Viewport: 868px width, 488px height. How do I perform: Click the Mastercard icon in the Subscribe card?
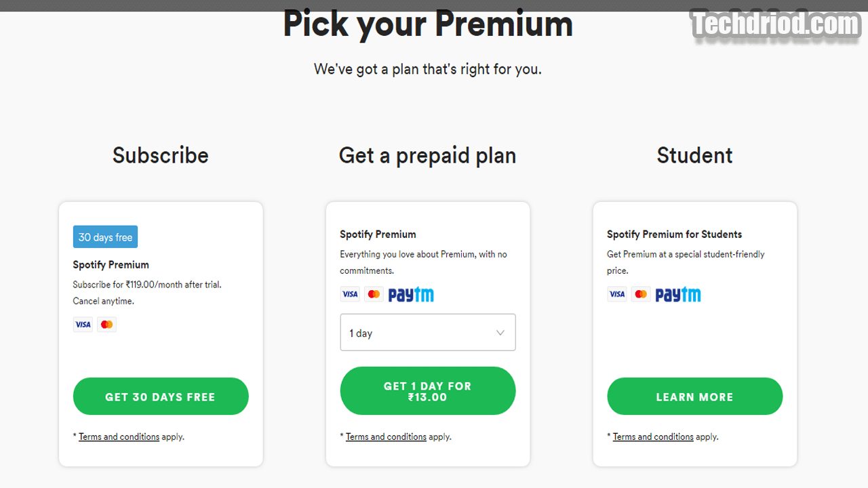tap(106, 324)
